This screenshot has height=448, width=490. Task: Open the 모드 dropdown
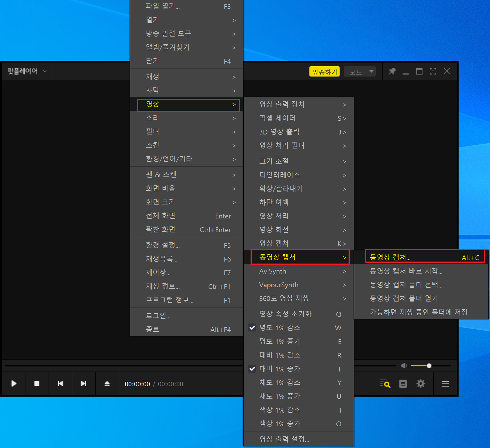[360, 72]
